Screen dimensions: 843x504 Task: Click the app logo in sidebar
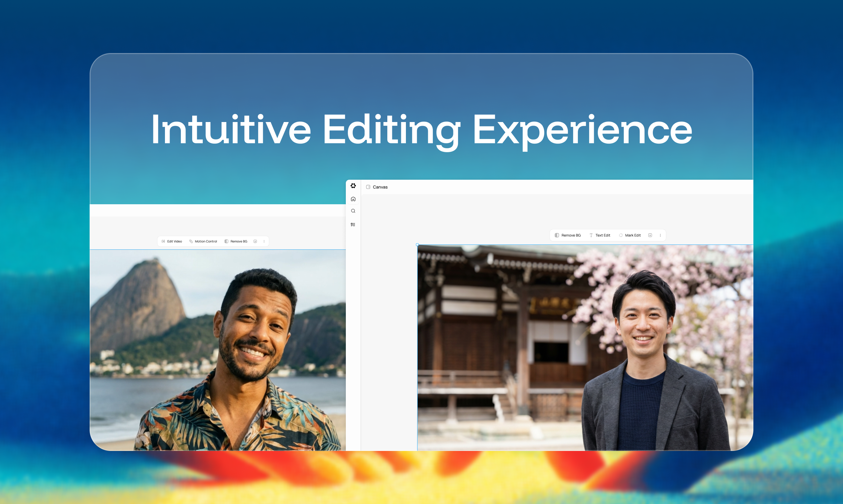coord(353,186)
